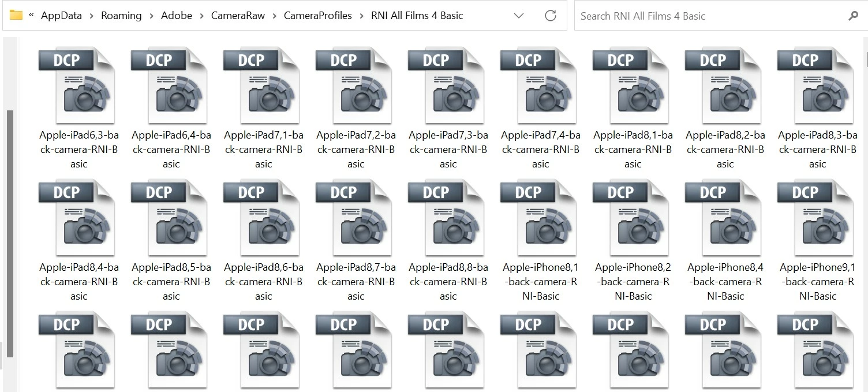The width and height of the screenshot is (868, 392).
Task: Select the Apple-iPad8,3-back-camera-RNI-Basic DCP file icon
Action: (815, 85)
